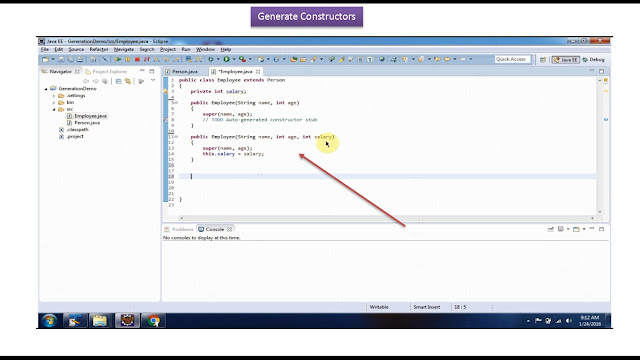This screenshot has width=640, height=360.
Task: Click the Quick Access search field
Action: [x=512, y=59]
